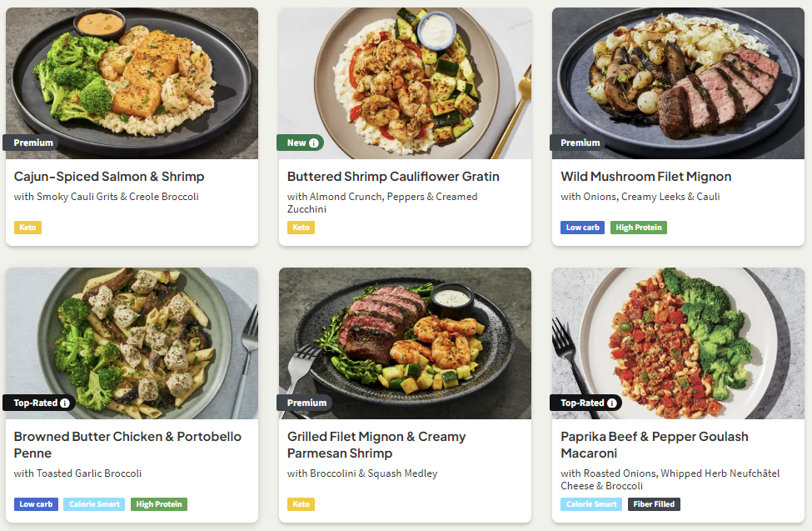Click Keto tag under Buttered Shrimp Cauliflower Gratin
The height and width of the screenshot is (531, 812).
click(x=301, y=228)
